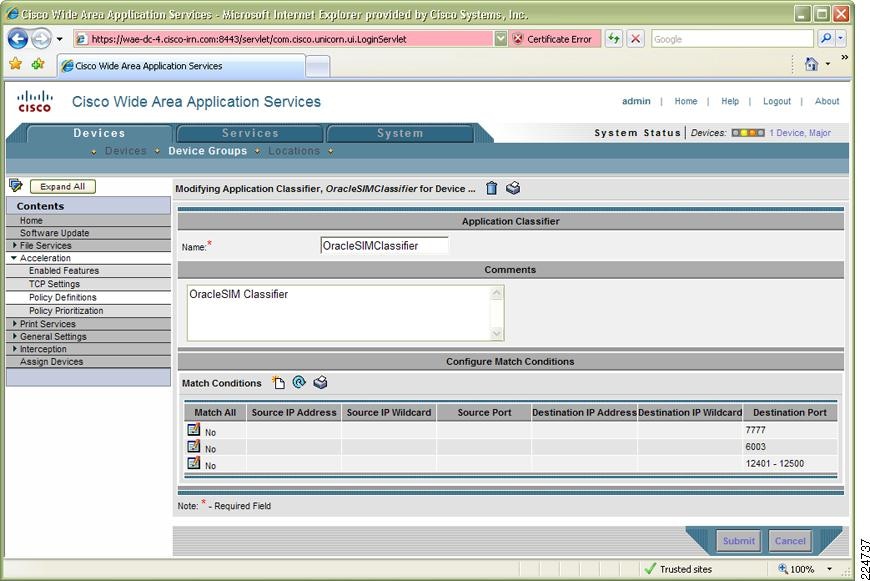Click the icon beside Expand All
The width and height of the screenshot is (870, 581).
[x=16, y=185]
